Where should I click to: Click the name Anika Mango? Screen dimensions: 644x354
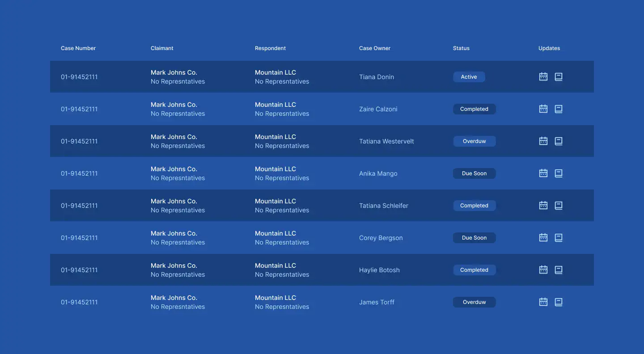pos(378,173)
